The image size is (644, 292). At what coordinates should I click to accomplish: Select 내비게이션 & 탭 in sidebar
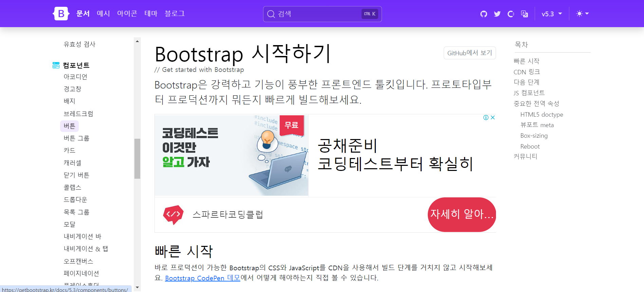click(86, 249)
